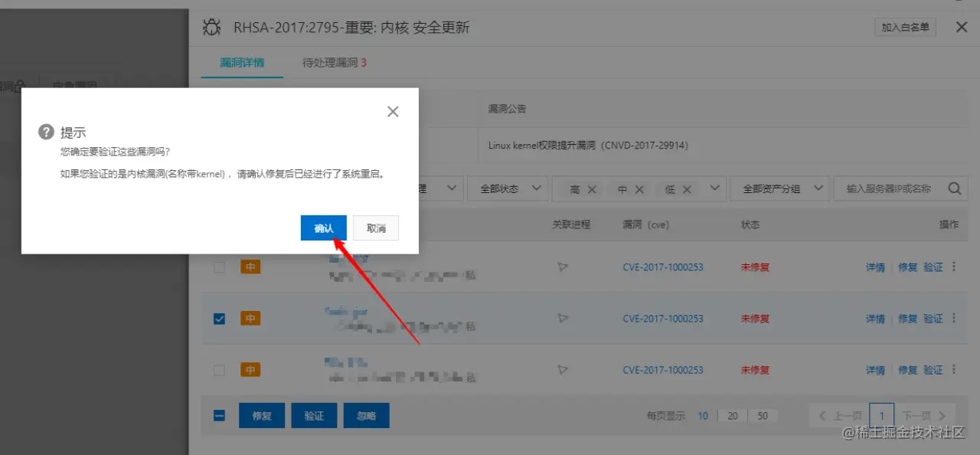This screenshot has height=455, width=980.
Task: Go to next page via 下一页
Action: click(x=925, y=416)
